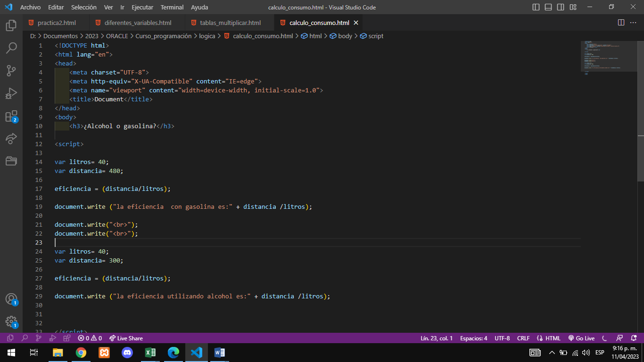This screenshot has width=644, height=362.
Task: Click the minimap code preview
Action: click(609, 57)
